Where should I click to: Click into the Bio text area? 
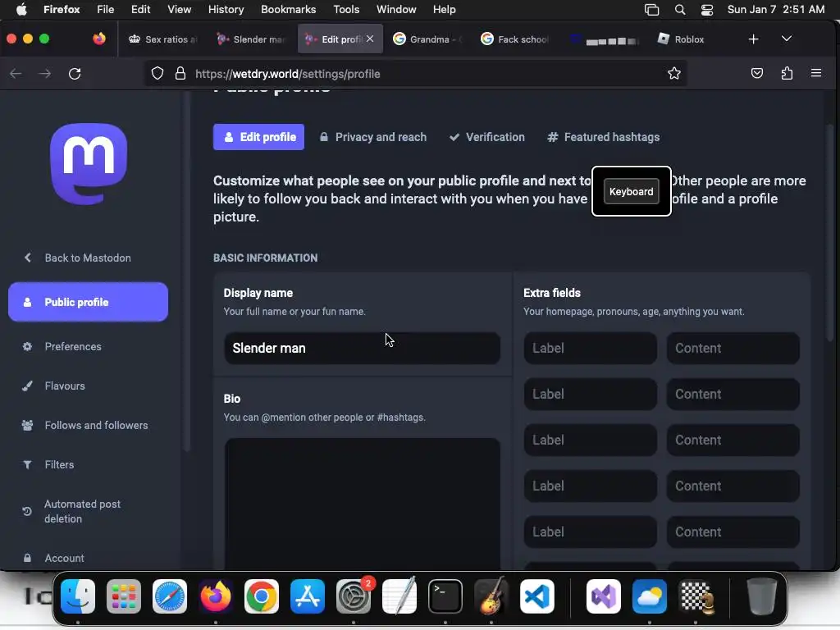[362, 504]
